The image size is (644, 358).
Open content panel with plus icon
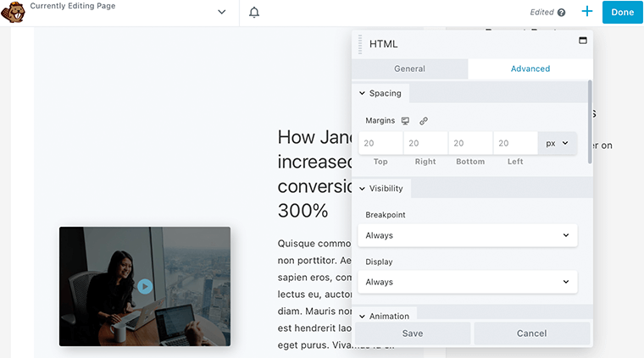point(587,12)
